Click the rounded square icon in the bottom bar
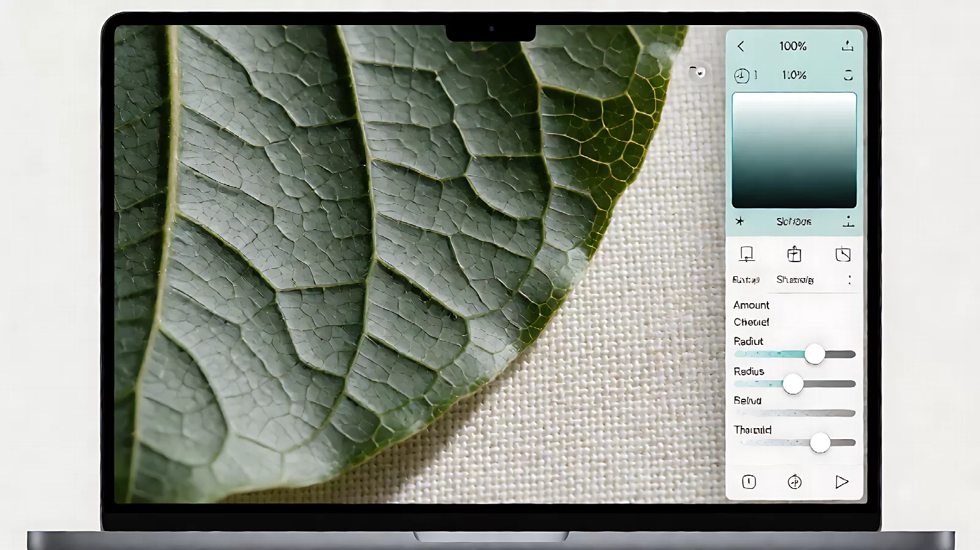 [x=748, y=482]
